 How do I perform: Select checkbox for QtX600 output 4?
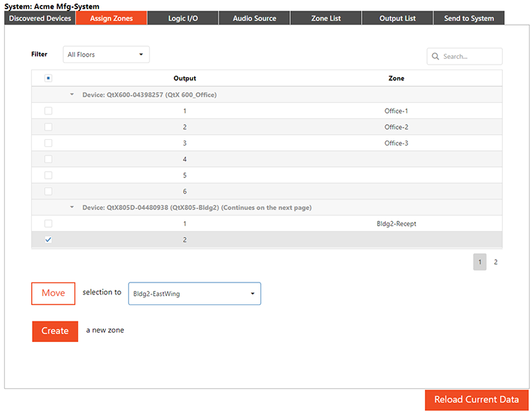48,159
